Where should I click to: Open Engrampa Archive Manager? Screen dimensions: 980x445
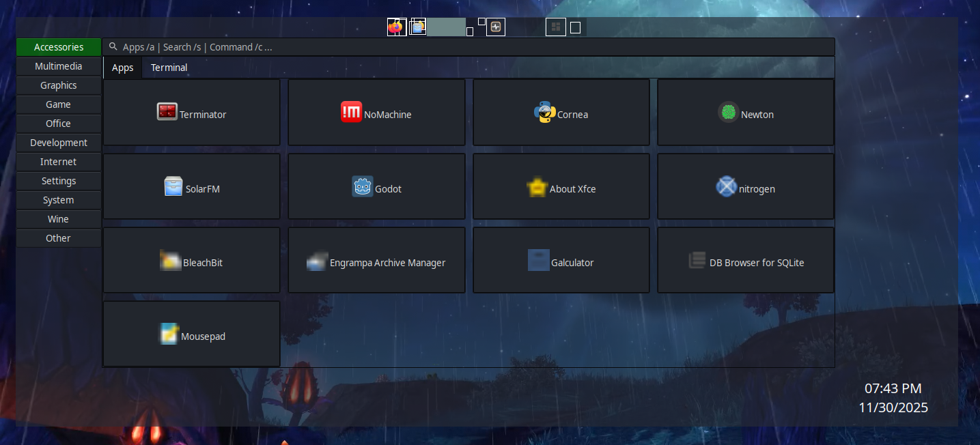tap(376, 260)
